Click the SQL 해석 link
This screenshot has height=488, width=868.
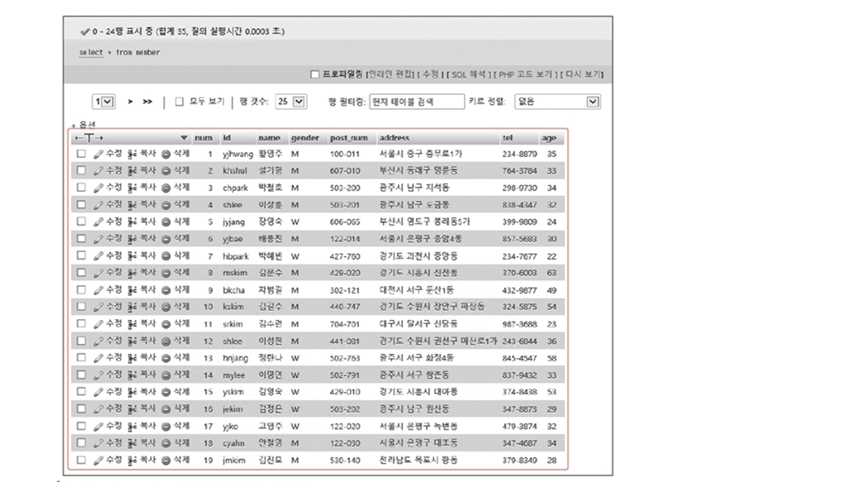[x=469, y=74]
